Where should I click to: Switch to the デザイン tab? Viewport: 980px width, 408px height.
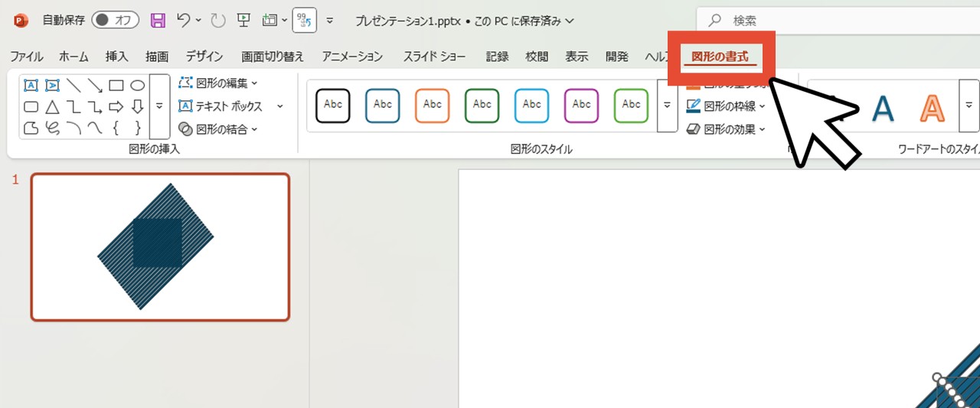tap(204, 57)
